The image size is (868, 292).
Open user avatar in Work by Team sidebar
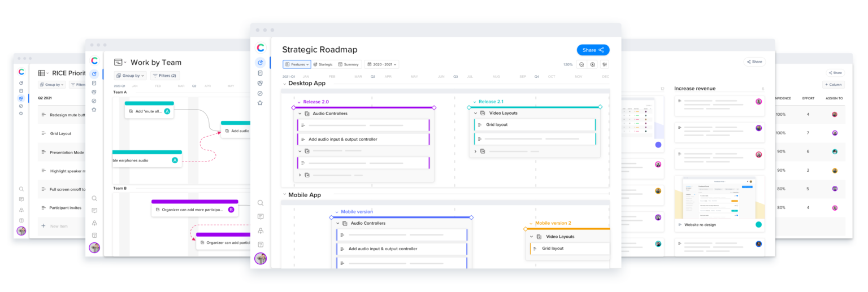pyautogui.click(x=94, y=247)
